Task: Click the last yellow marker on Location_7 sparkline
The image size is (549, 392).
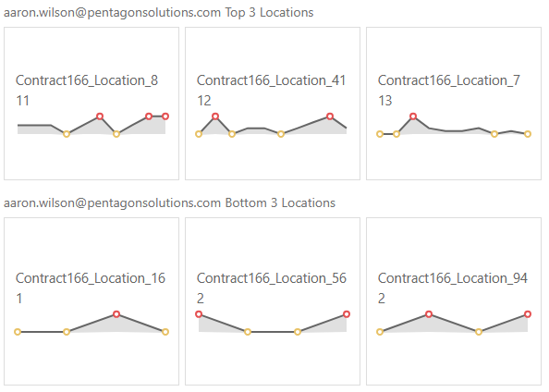Action: click(528, 134)
